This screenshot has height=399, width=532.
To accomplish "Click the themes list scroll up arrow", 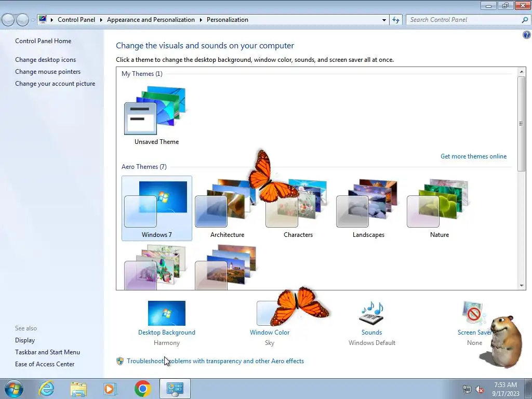I will pos(521,72).
